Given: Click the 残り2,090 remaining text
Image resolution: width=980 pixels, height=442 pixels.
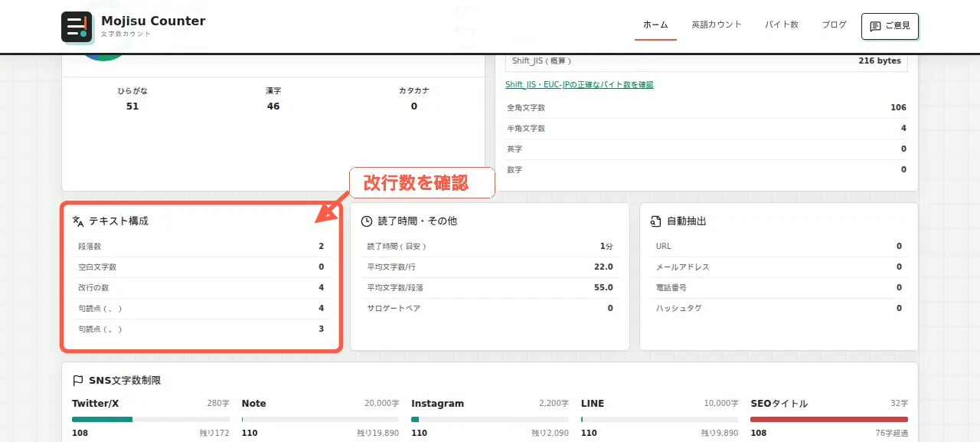Looking at the screenshot, I should pos(550,434).
